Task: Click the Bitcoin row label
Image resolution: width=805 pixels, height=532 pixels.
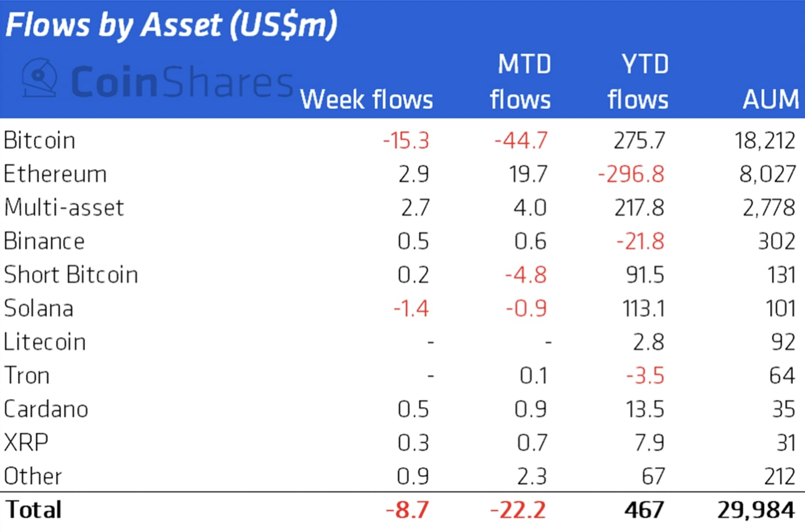Action: [x=39, y=141]
